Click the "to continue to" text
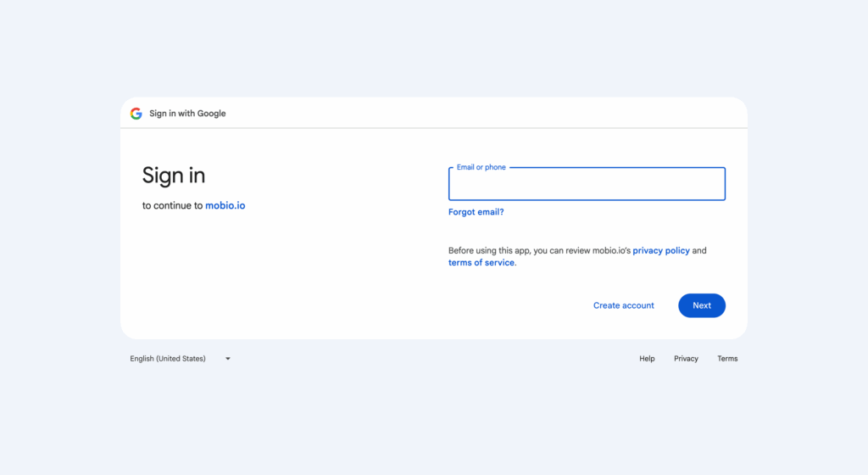 (x=172, y=205)
